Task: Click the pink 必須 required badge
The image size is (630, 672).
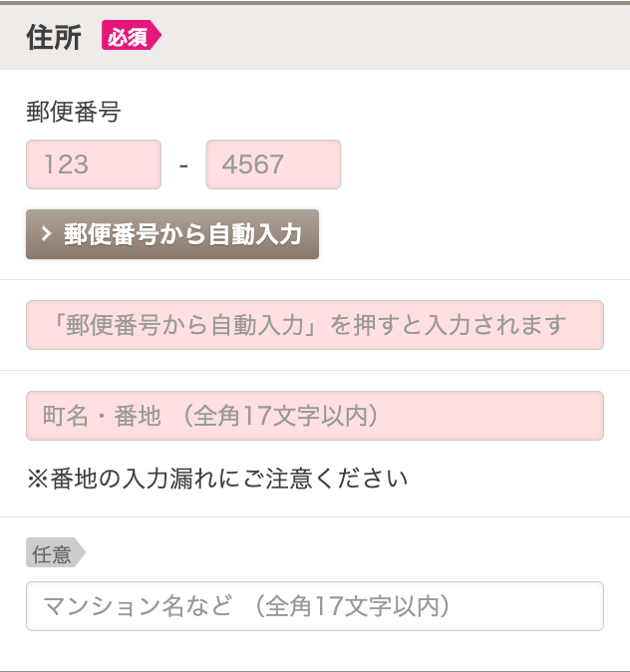Action: click(132, 35)
